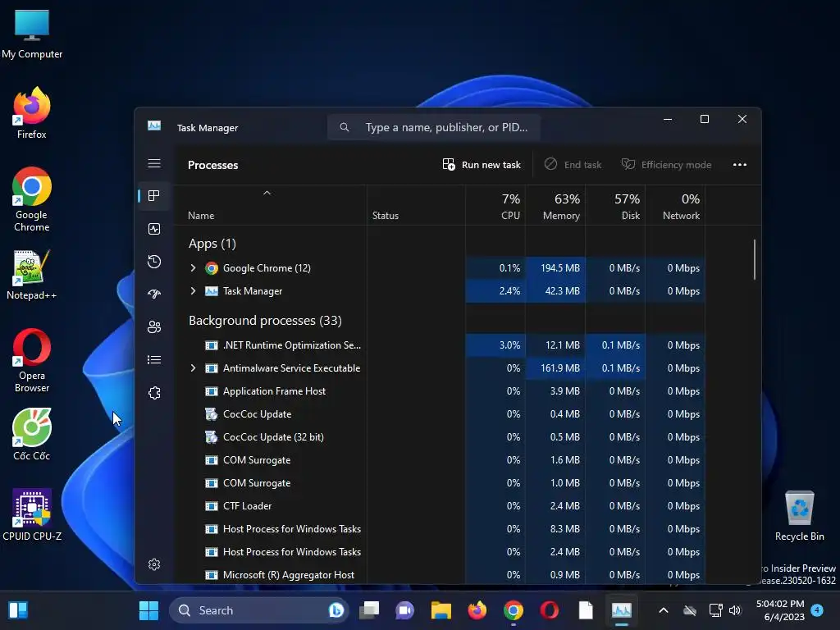Image resolution: width=840 pixels, height=630 pixels.
Task: Switch to the Processes page icon
Action: (154, 196)
